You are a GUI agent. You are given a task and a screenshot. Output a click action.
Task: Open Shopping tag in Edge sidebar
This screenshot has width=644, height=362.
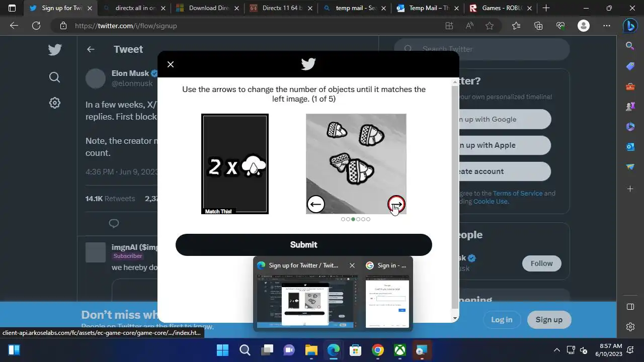tap(630, 66)
